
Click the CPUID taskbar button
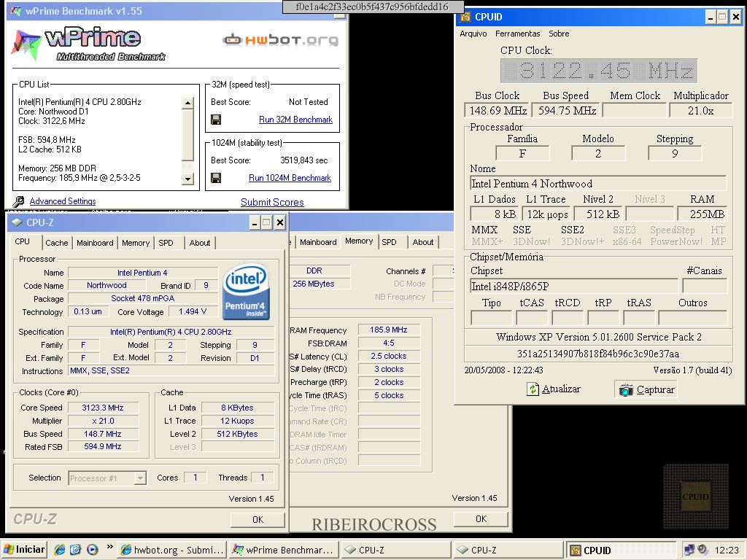(x=622, y=550)
